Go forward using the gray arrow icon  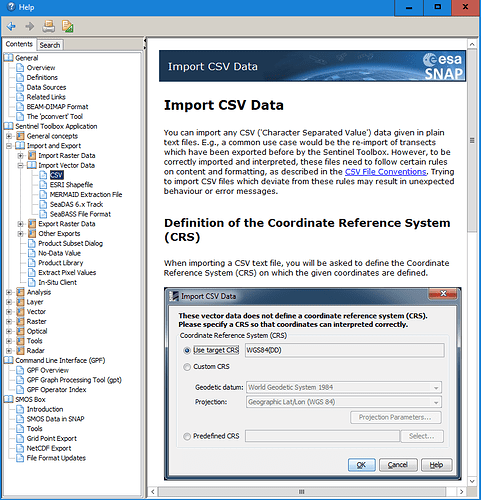click(30, 26)
